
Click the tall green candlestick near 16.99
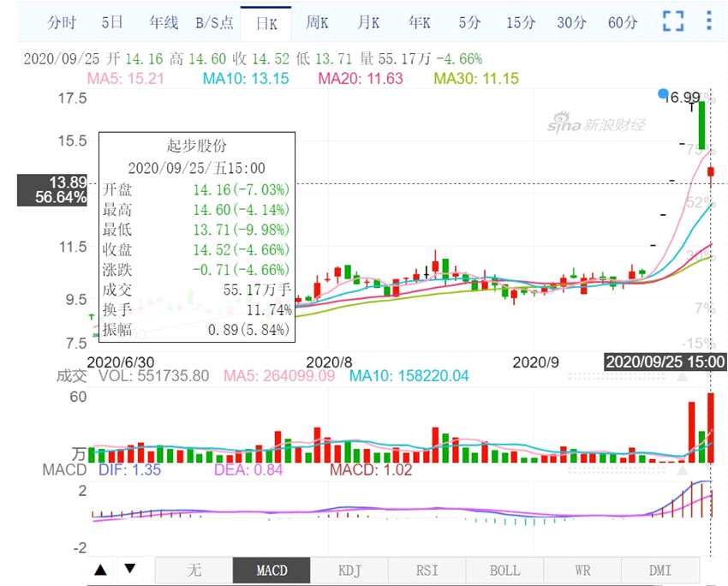(701, 124)
